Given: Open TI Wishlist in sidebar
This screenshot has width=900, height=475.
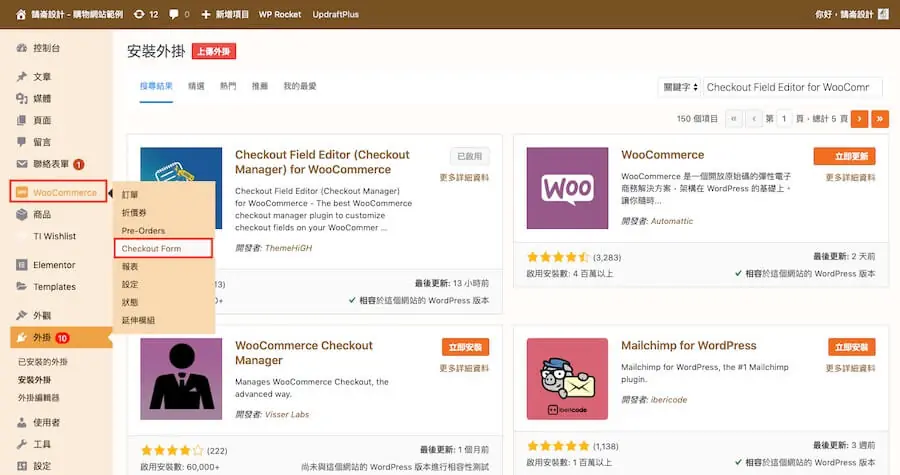Looking at the screenshot, I should point(55,236).
